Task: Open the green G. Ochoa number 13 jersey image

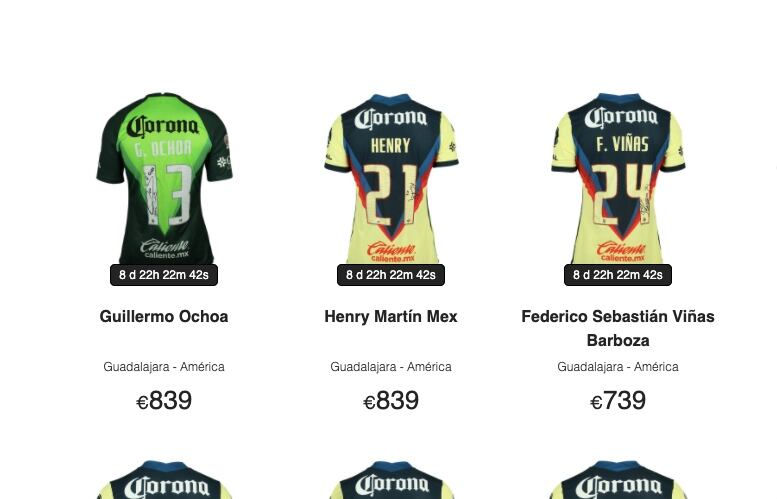Action: tap(164, 178)
